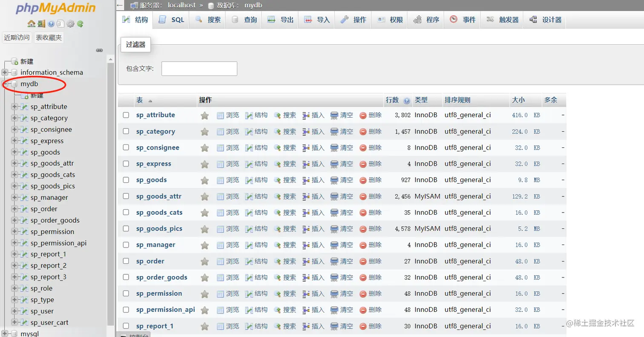Open navigation panel settings gear icon

click(71, 24)
